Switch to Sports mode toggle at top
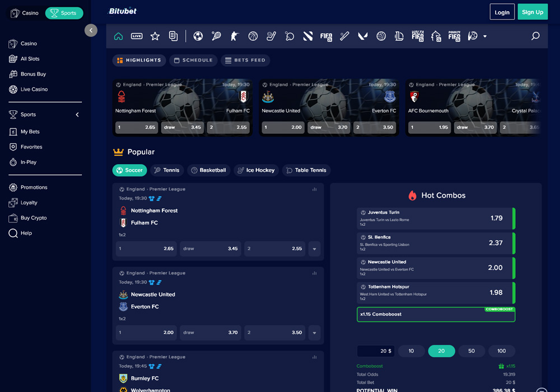Screen dimensions: 560x392 [x=64, y=13]
